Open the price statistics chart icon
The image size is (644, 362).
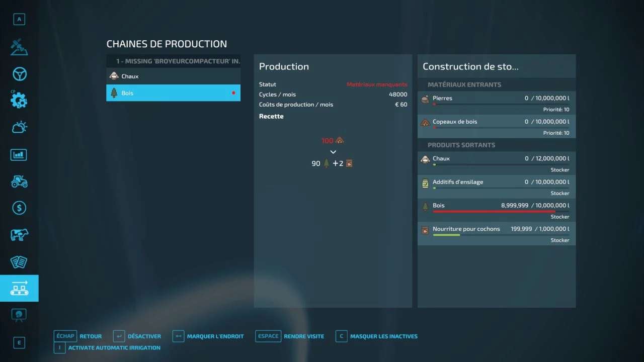[19, 155]
